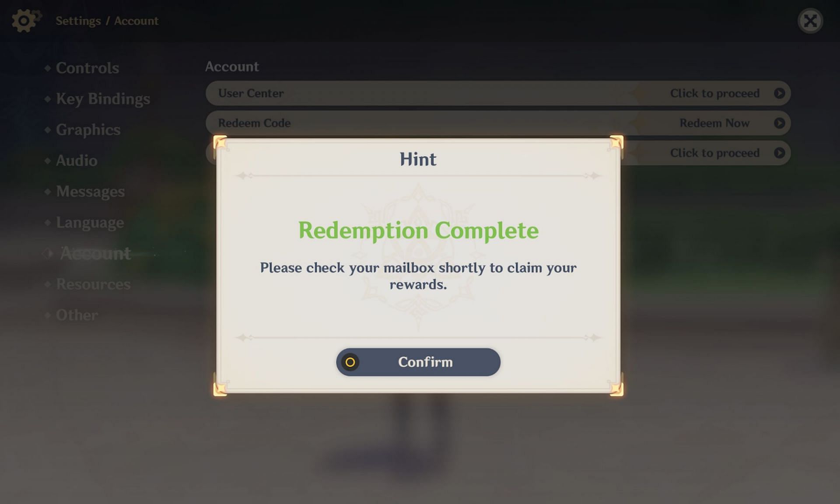Expand the Language settings section
The height and width of the screenshot is (504, 840).
89,222
